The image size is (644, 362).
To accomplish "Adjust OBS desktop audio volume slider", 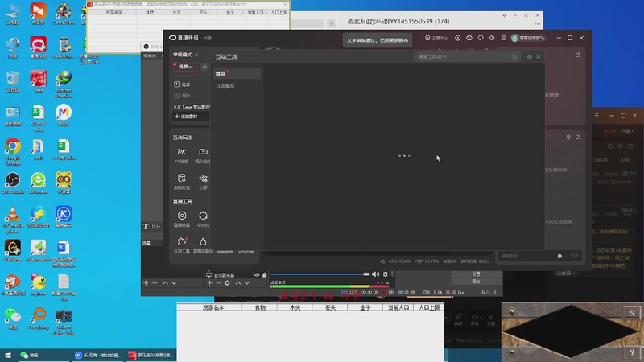I will coord(320,274).
